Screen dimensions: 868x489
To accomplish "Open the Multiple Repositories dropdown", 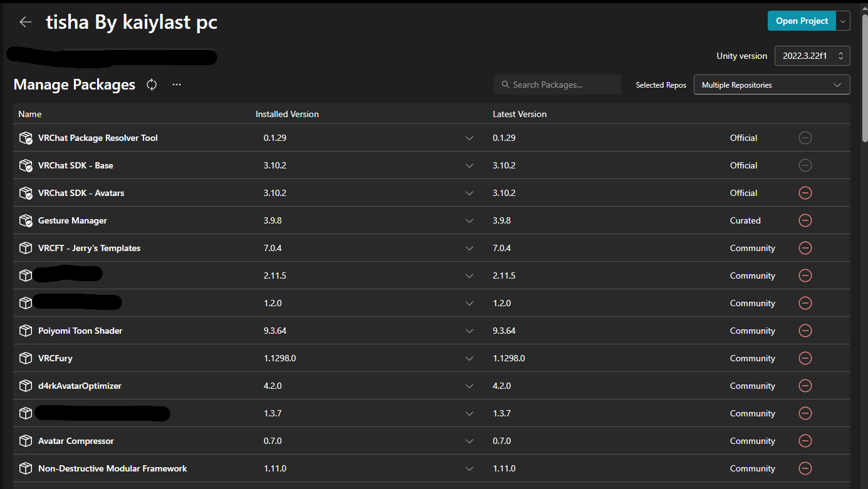I will pos(771,85).
